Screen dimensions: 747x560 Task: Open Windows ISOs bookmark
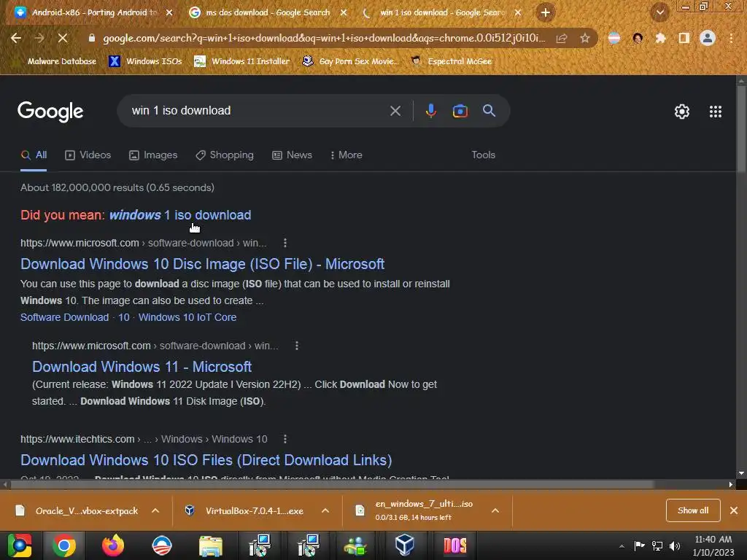(x=145, y=61)
